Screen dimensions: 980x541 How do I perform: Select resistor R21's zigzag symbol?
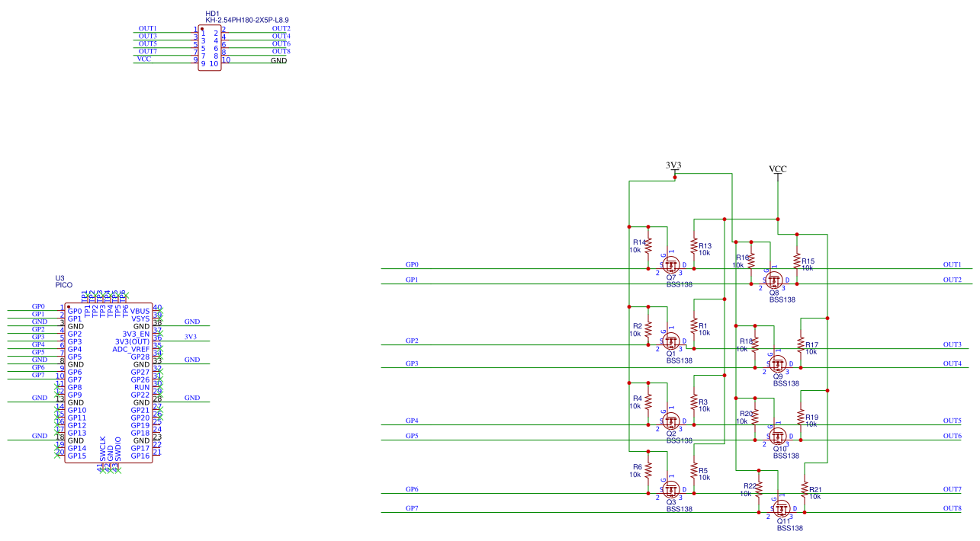(x=805, y=489)
